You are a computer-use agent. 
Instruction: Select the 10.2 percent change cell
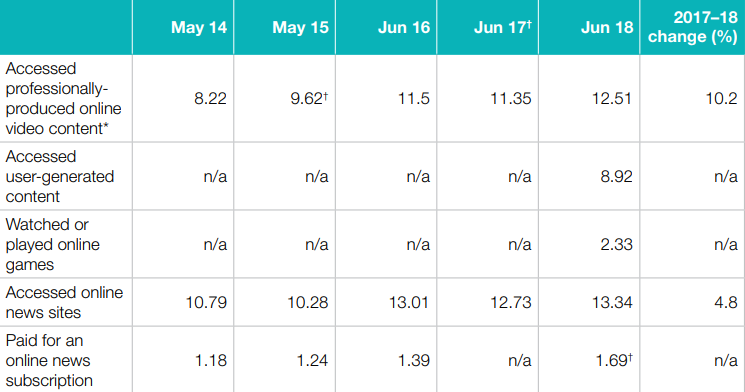[721, 98]
